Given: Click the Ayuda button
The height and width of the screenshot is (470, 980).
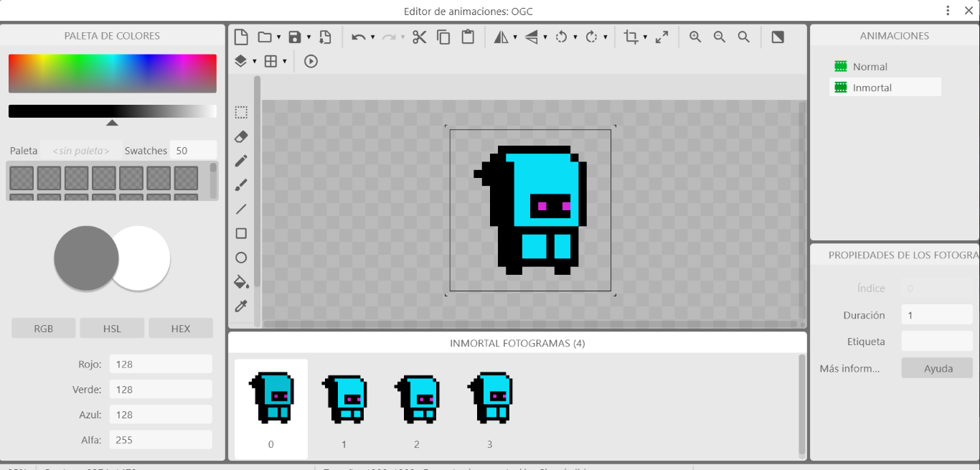Looking at the screenshot, I should (938, 369).
